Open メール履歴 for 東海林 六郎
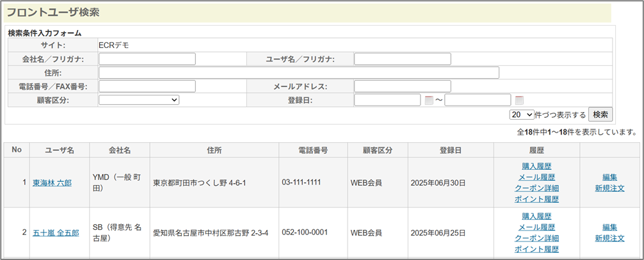Image resolution: width=644 pixels, height=260 pixels. coord(536,177)
